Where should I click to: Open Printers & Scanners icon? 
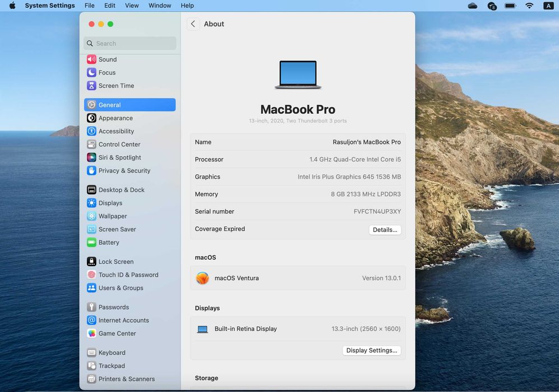91,379
